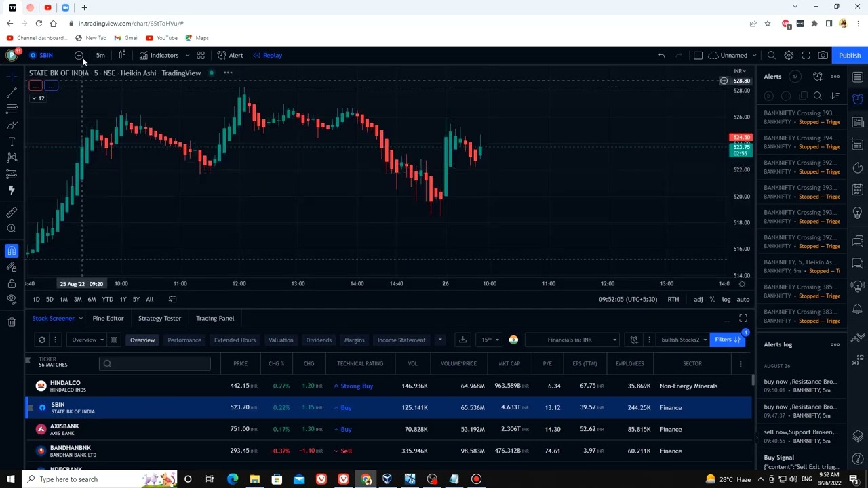Set chart range to 1D
868x488 pixels.
tap(36, 299)
